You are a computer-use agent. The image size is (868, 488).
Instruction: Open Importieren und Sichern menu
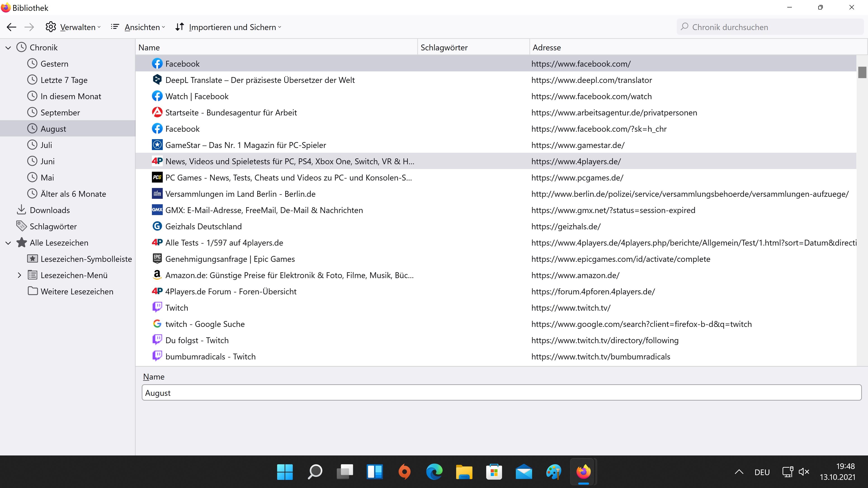[228, 27]
